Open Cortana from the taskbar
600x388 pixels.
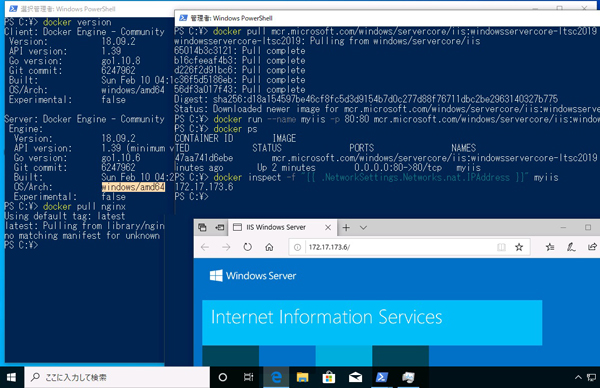coord(223,378)
